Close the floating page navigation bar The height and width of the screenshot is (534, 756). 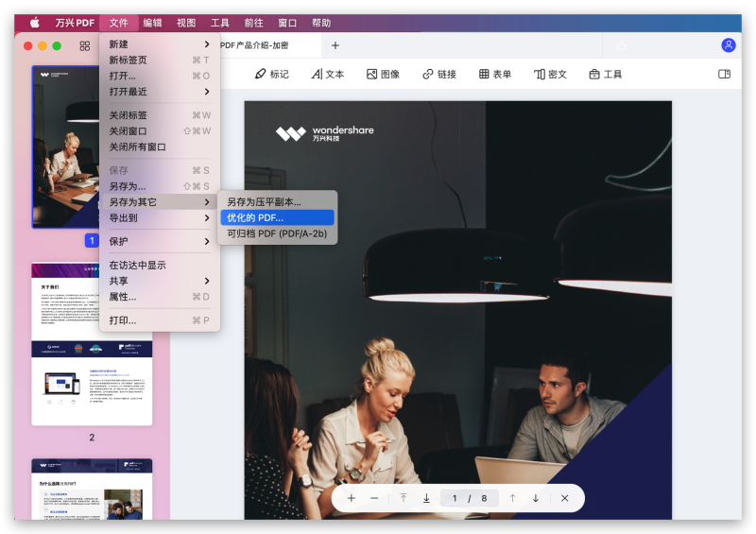click(x=564, y=498)
